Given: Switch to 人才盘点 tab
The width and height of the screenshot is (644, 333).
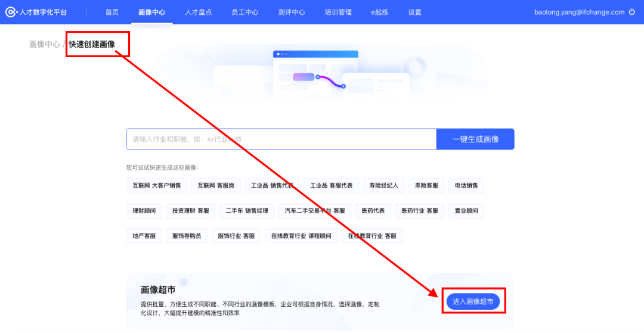Looking at the screenshot, I should tap(198, 12).
